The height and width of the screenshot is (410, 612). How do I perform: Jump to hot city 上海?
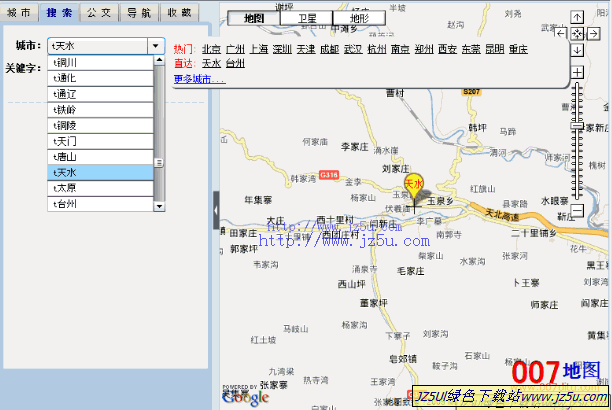(x=259, y=49)
